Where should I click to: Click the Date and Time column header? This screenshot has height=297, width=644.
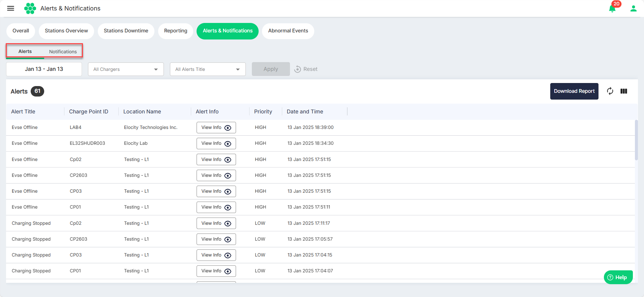(x=305, y=112)
